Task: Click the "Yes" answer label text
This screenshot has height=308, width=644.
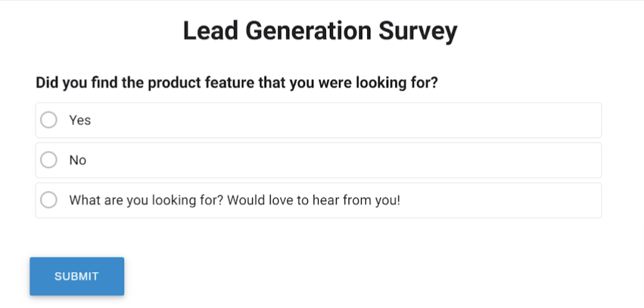Action: pos(80,120)
